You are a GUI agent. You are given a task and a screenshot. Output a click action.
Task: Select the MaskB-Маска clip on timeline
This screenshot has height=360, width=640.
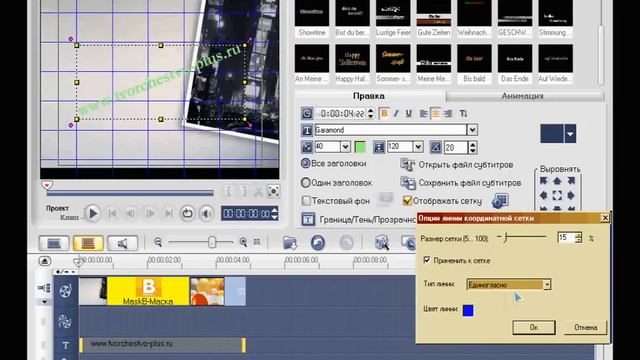coord(148,291)
